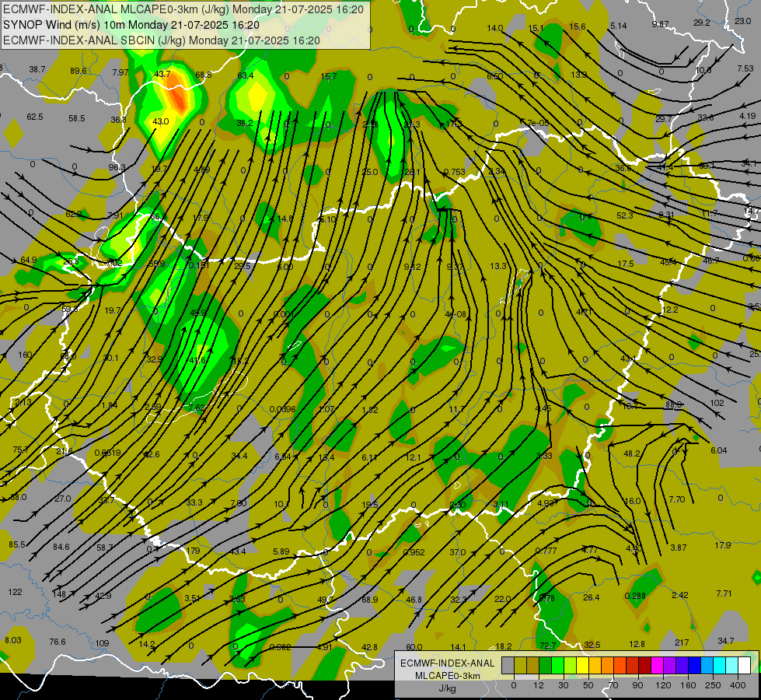Click the 148 value on the map
The image size is (761, 700).
click(59, 594)
